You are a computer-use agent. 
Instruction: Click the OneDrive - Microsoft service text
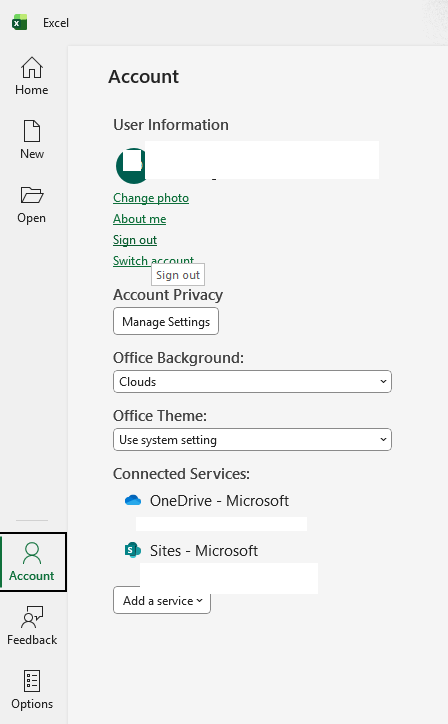(x=219, y=501)
